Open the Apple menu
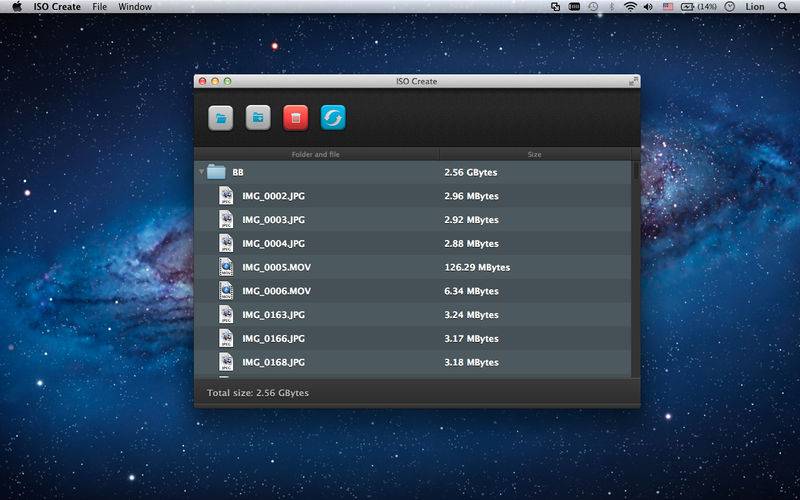Screen dimensions: 800x500 pyautogui.click(x=17, y=7)
